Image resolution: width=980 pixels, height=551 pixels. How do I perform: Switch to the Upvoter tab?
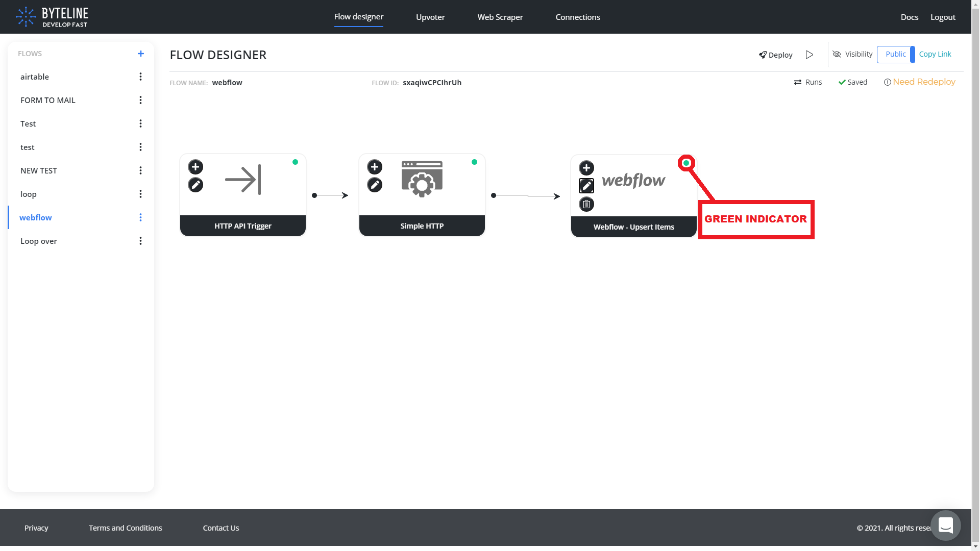click(430, 17)
